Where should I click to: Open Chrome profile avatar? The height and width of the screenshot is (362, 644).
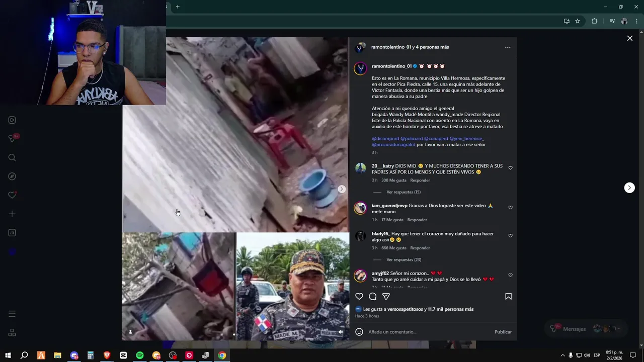624,21
